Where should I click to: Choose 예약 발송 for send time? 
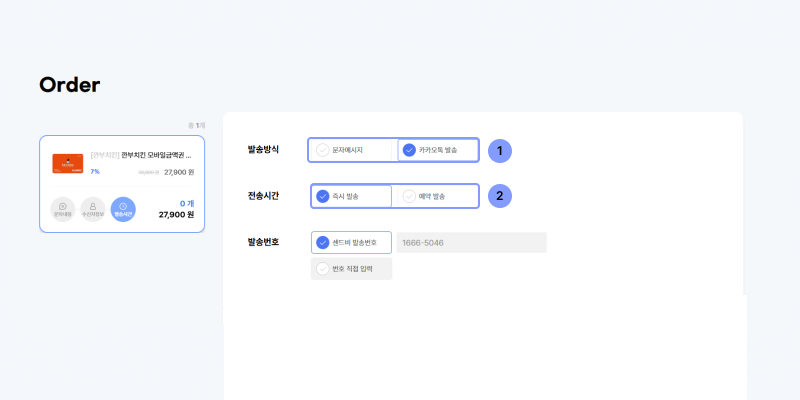tap(438, 196)
